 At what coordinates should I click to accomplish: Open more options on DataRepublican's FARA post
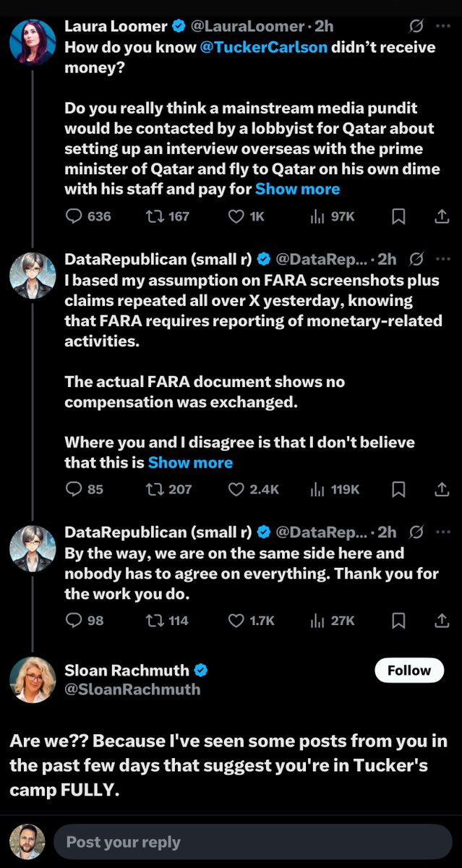(442, 259)
